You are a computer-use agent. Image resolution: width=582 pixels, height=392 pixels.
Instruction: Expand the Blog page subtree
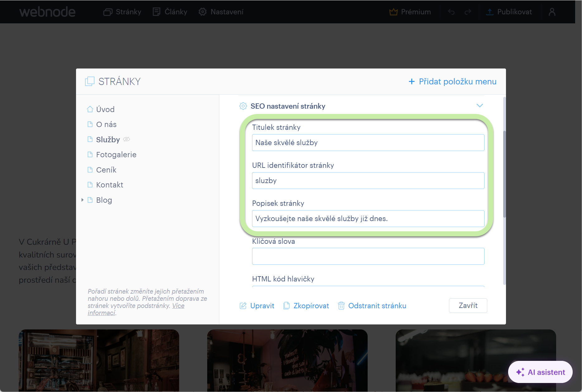coord(82,200)
